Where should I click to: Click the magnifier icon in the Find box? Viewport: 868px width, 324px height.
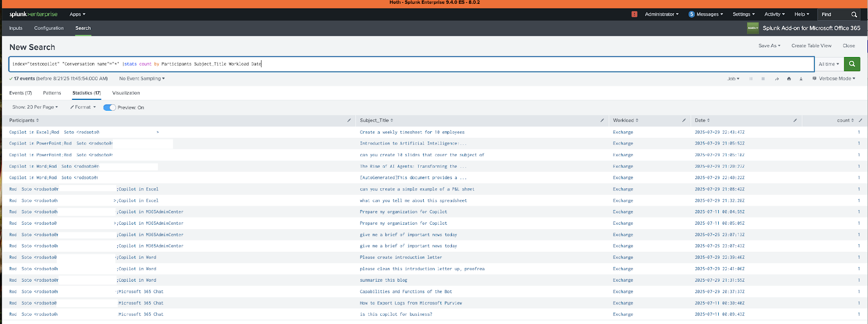point(854,15)
